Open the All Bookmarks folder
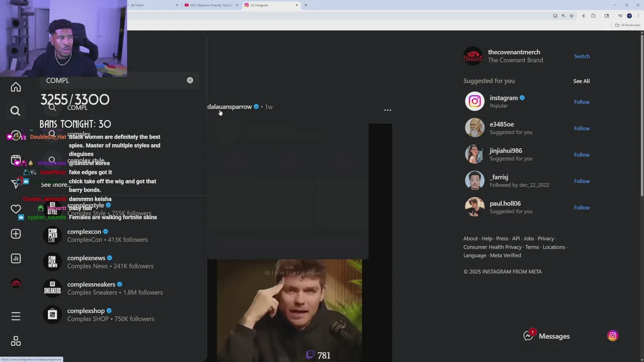Image resolution: width=644 pixels, height=362 pixels. [x=627, y=25]
